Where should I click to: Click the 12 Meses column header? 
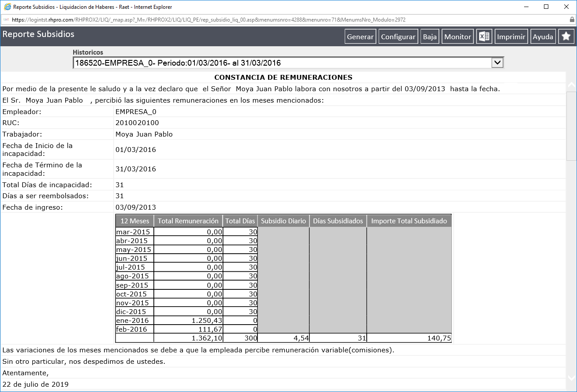coord(134,221)
